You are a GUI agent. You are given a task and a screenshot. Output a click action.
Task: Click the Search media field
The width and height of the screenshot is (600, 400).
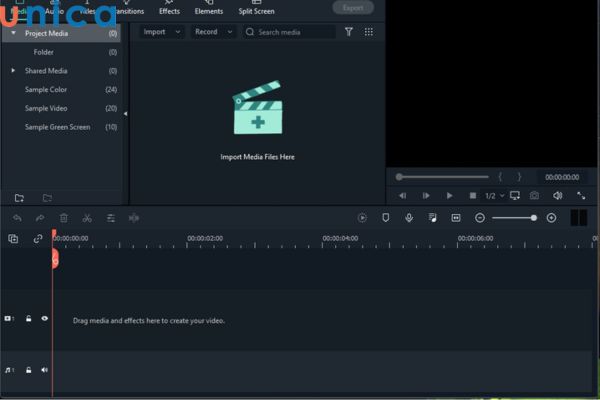[x=289, y=32]
